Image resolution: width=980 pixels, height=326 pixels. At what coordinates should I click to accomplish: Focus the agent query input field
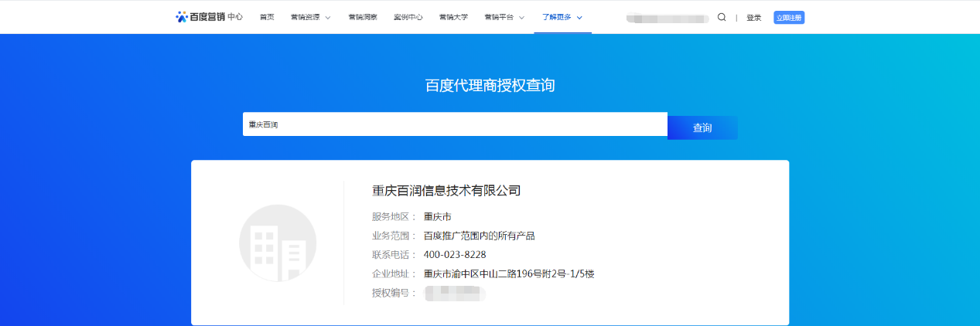pyautogui.click(x=455, y=124)
